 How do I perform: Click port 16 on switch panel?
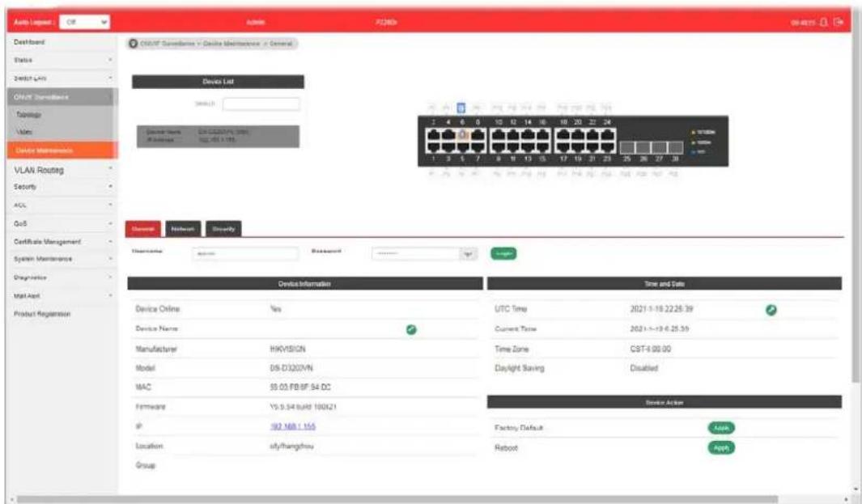(543, 134)
